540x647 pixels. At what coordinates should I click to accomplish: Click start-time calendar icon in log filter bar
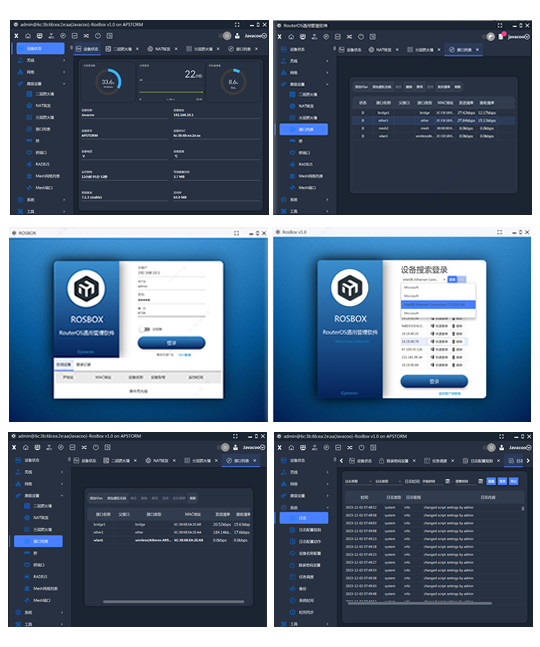(448, 481)
